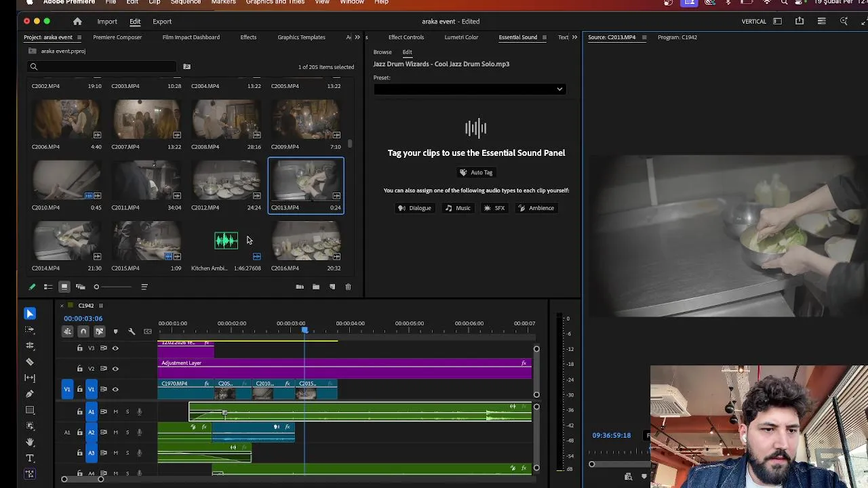The width and height of the screenshot is (868, 488).
Task: Switch to the Lumetri Color tab
Action: pyautogui.click(x=461, y=37)
